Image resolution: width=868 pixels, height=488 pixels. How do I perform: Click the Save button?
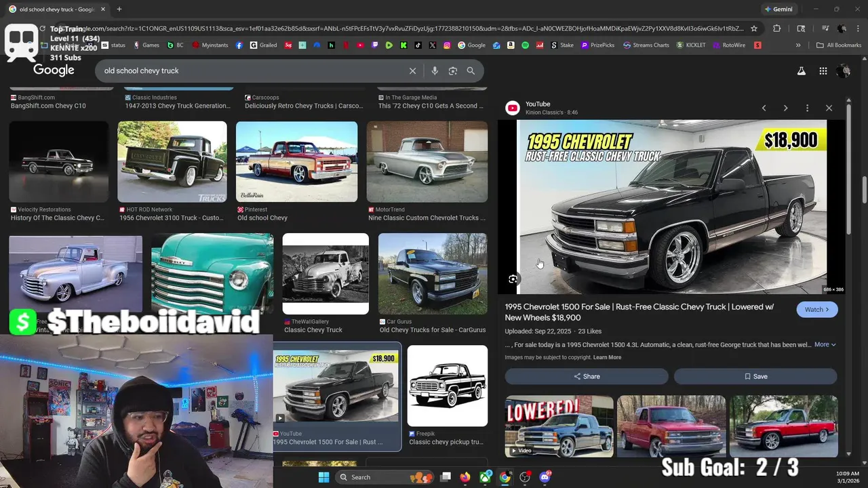point(755,376)
